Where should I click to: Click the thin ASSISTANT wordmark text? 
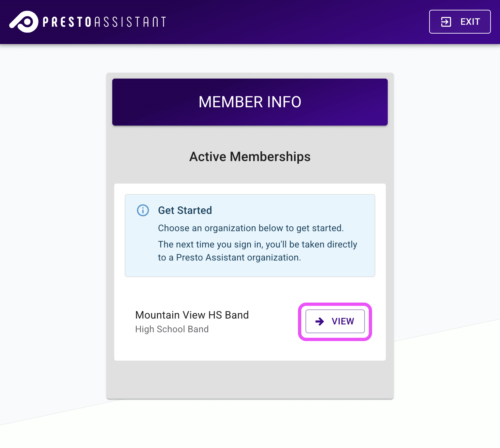click(x=130, y=22)
